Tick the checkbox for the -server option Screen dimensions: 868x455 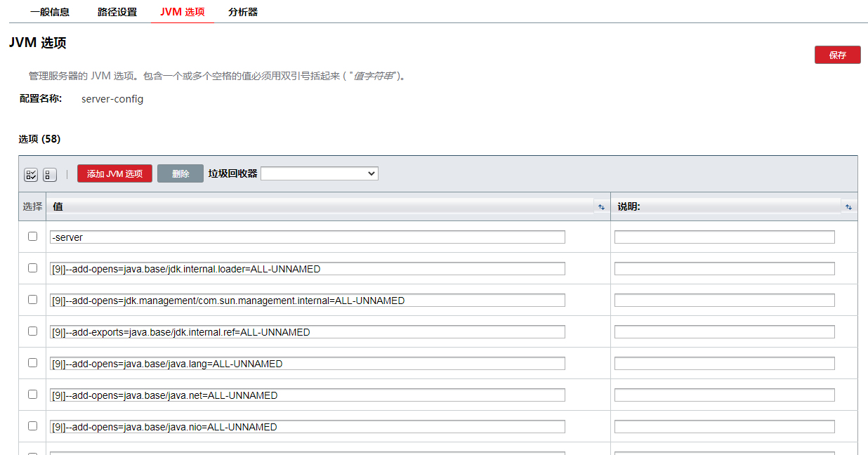(32, 237)
